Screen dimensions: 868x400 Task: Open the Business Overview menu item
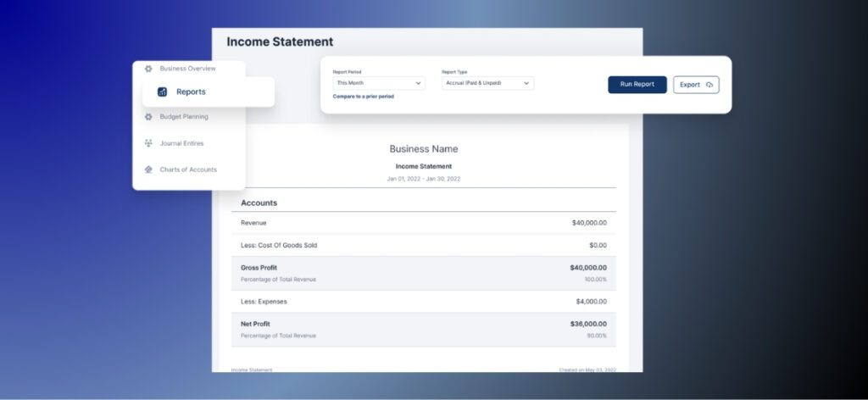pyautogui.click(x=187, y=69)
